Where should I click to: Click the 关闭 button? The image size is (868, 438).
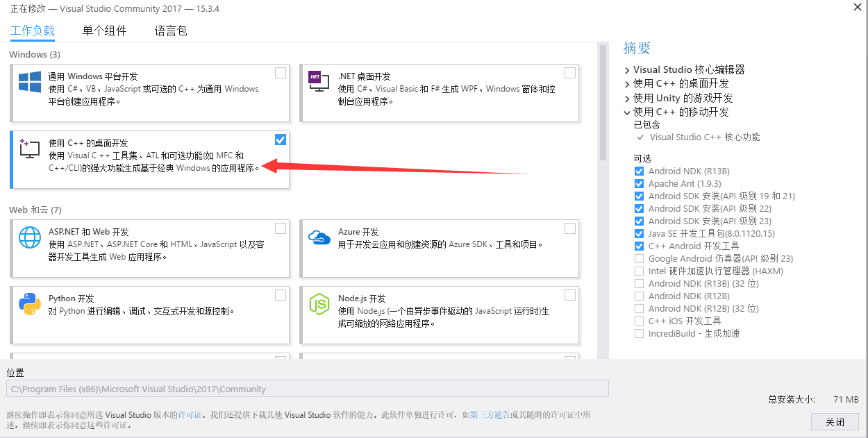tap(835, 422)
